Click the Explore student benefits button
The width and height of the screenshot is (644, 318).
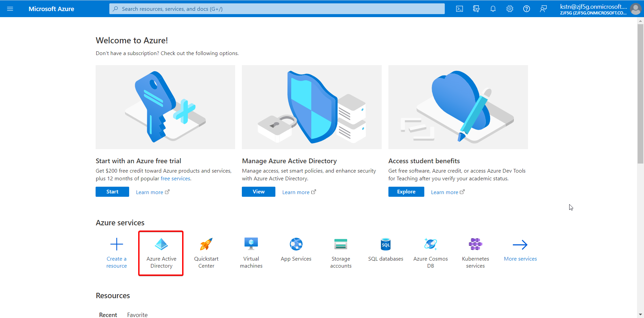point(406,192)
